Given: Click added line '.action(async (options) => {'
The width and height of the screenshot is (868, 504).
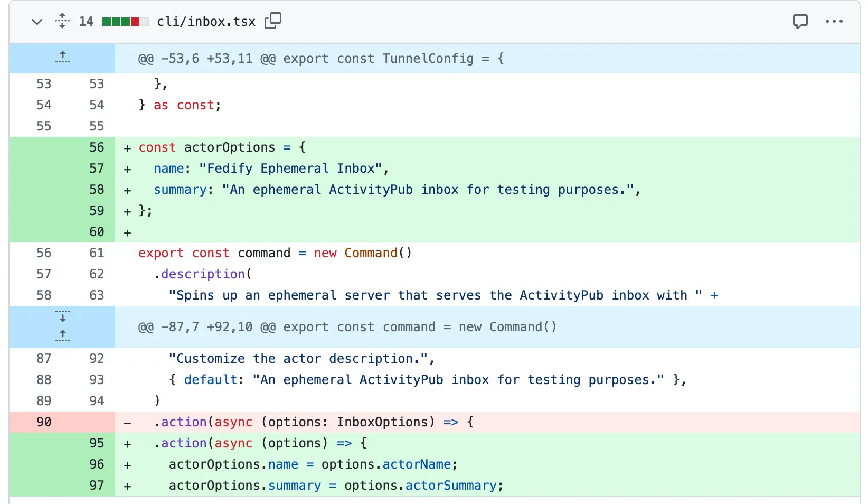Looking at the screenshot, I should (260, 443).
